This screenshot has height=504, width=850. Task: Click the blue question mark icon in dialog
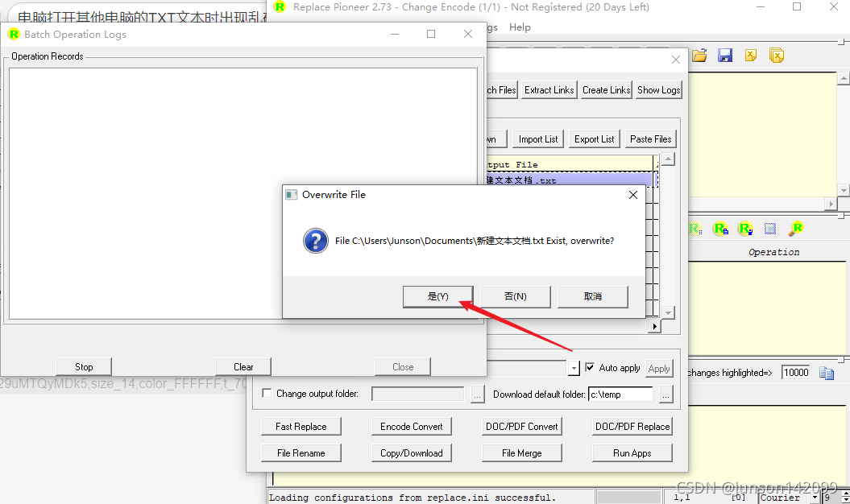click(x=316, y=241)
